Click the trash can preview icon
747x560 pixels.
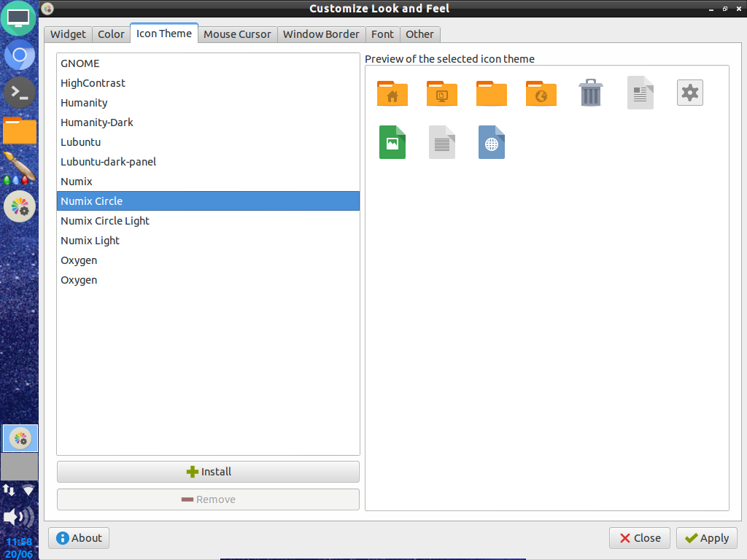[590, 93]
